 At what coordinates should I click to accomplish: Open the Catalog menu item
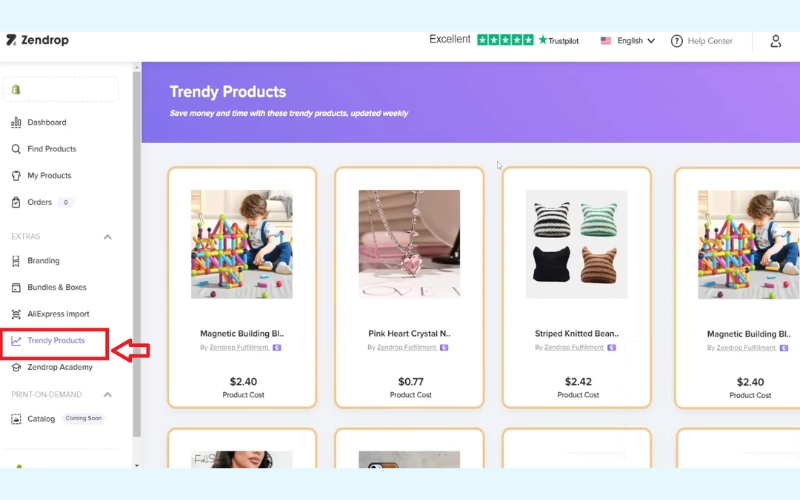41,419
